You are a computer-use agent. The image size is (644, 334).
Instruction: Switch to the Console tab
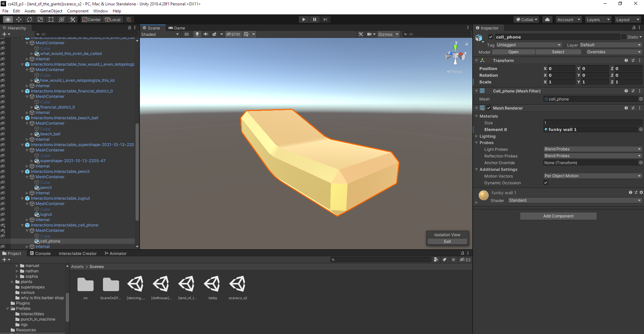pos(40,254)
